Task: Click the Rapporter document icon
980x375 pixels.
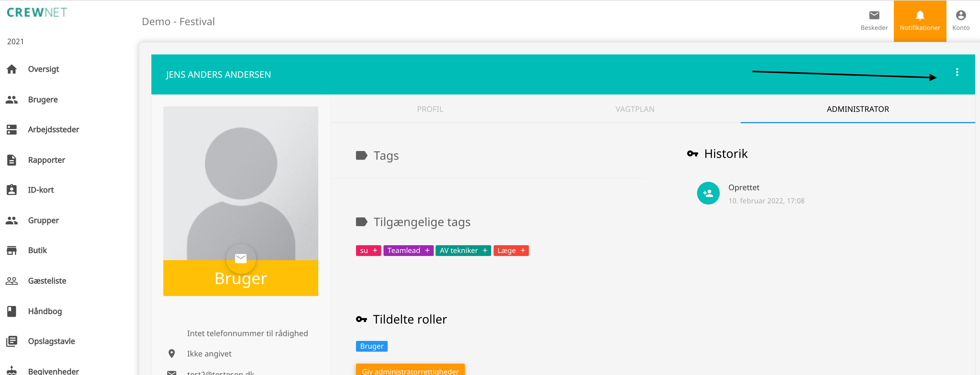Action: [12, 160]
